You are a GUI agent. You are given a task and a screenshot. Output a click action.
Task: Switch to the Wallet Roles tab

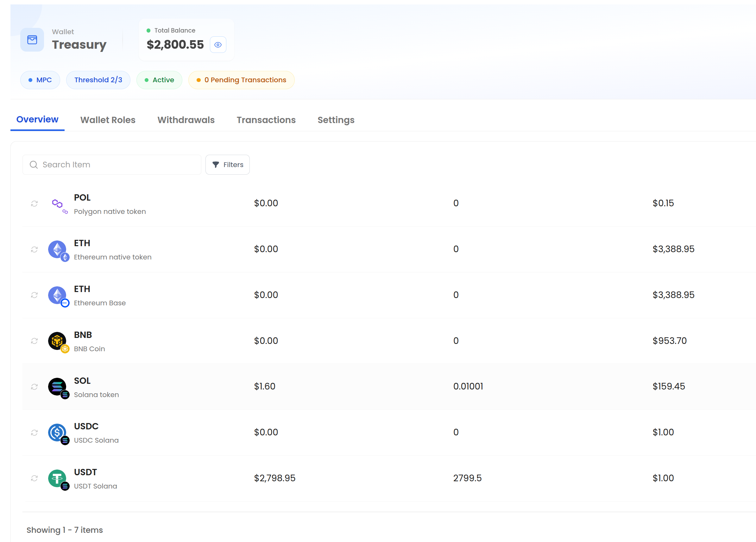108,120
